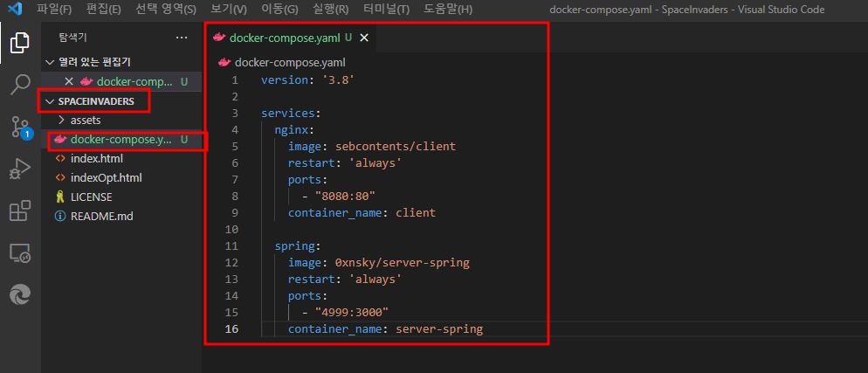Select docker-compose entry in open editors
The width and height of the screenshot is (868, 373).
click(x=121, y=81)
